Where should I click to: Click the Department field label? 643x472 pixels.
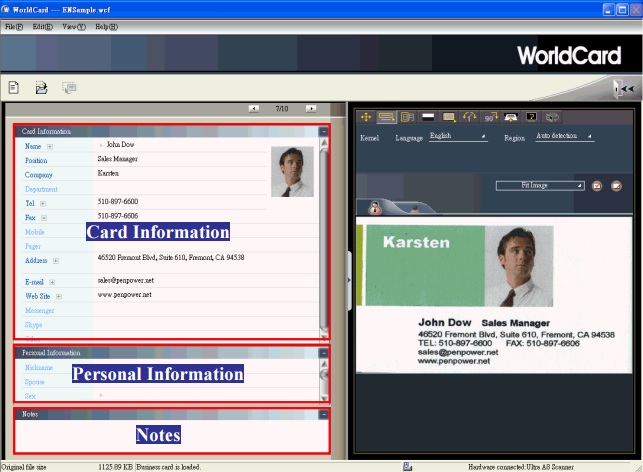(x=41, y=189)
